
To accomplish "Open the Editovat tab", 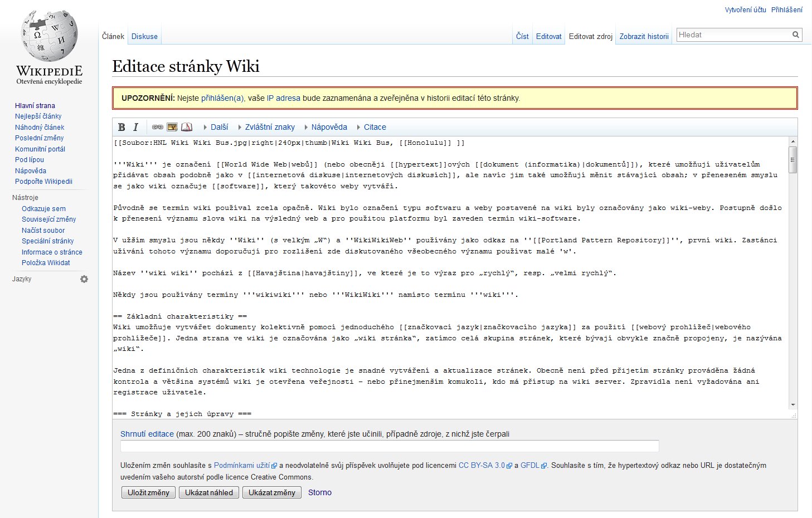I will point(549,36).
